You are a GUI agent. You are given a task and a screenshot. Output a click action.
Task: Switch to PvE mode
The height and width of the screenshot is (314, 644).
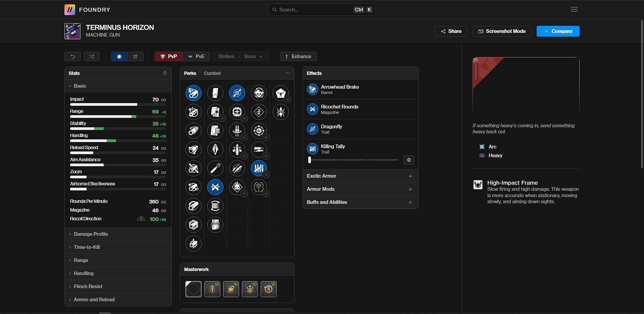196,56
